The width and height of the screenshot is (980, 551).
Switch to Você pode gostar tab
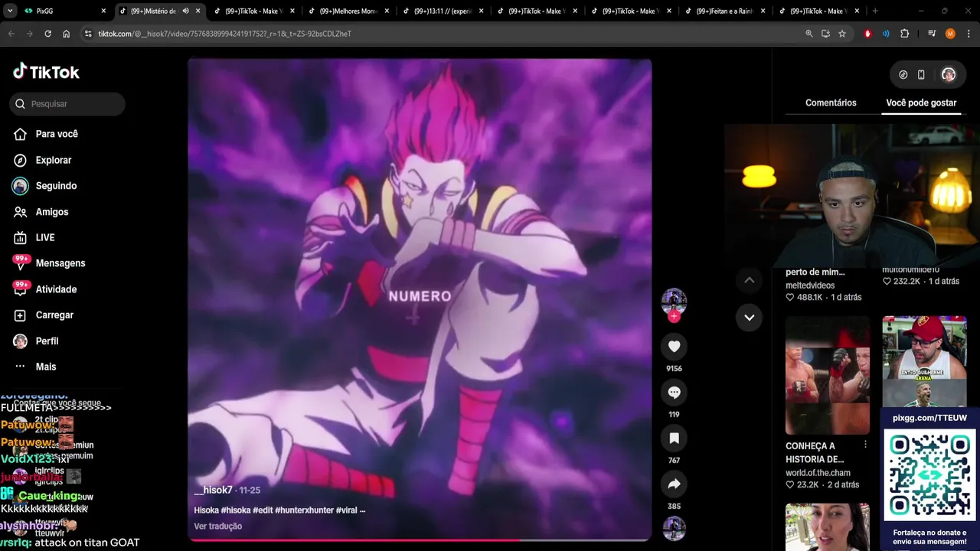pos(921,103)
